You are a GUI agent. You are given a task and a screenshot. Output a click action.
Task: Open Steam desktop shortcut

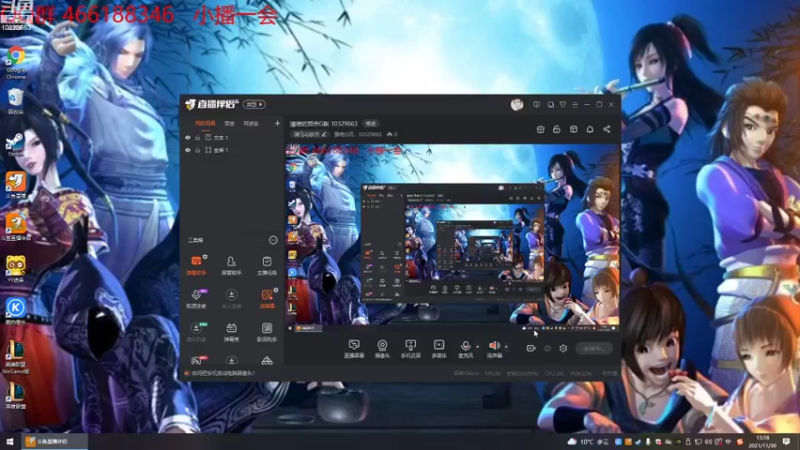(15, 144)
